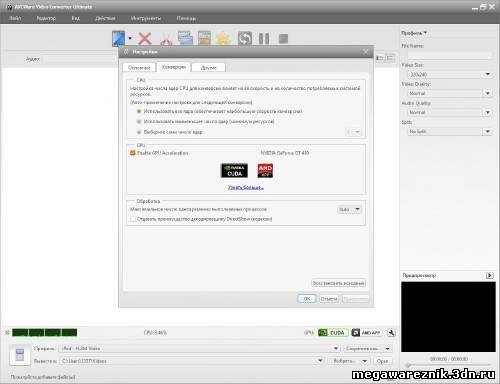Expand the preview panel arrow button
The height and width of the screenshot is (384, 500).
[x=489, y=275]
